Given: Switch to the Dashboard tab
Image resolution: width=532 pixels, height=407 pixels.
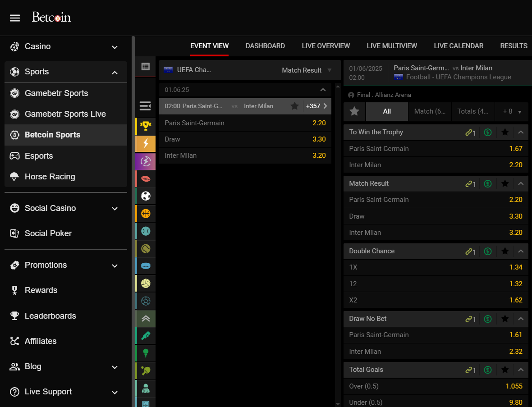Looking at the screenshot, I should pos(265,46).
